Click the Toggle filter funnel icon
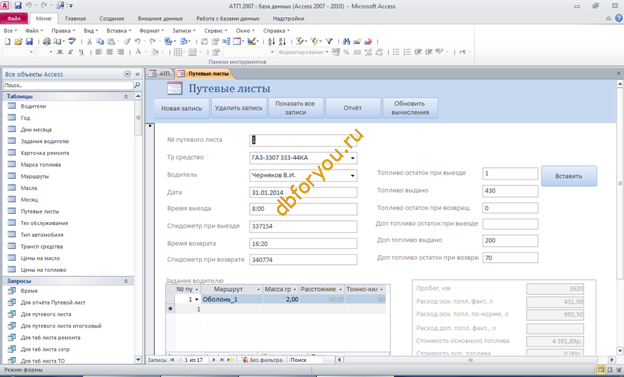Screen dimensions: 624x377 pos(329,41)
